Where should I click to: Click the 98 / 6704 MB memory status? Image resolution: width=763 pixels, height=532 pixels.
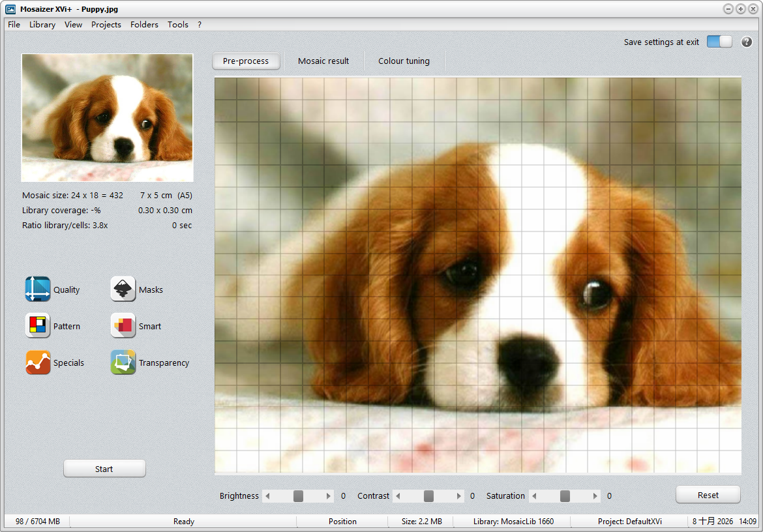37,522
